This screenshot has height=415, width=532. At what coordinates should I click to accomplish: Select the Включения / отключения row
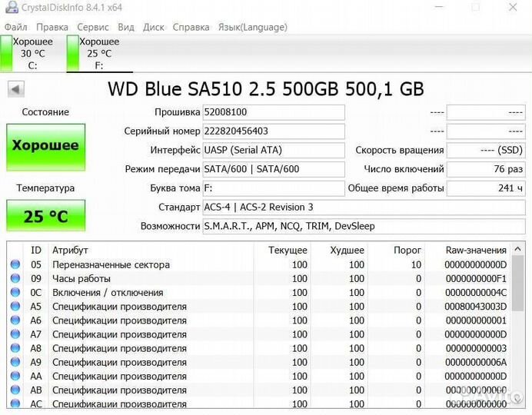coord(258,292)
